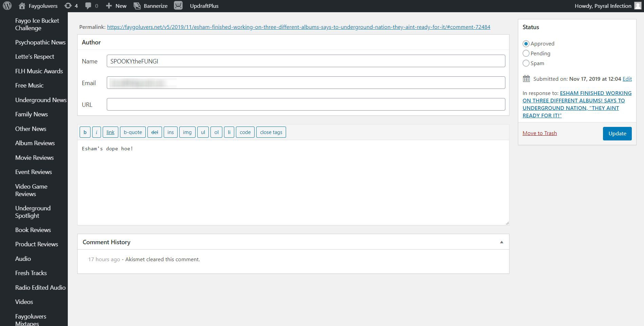Open Video Game Reviews sidebar item
This screenshot has height=326, width=644.
31,190
